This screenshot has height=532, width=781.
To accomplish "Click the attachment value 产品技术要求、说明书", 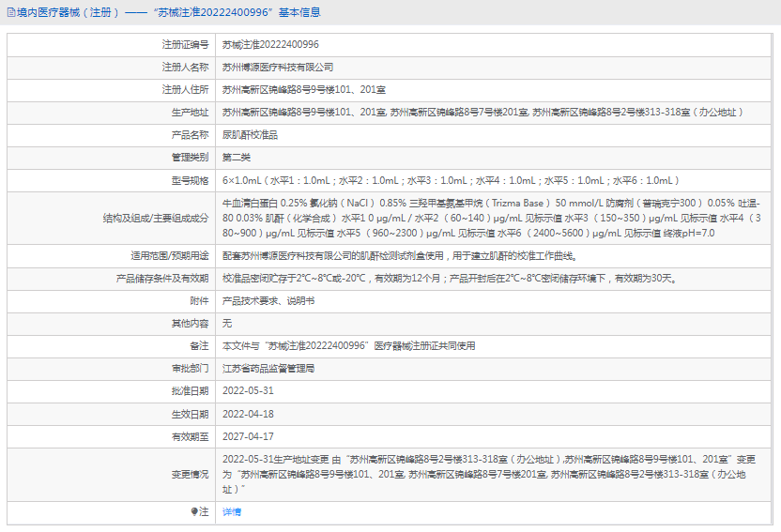I will click(x=268, y=300).
